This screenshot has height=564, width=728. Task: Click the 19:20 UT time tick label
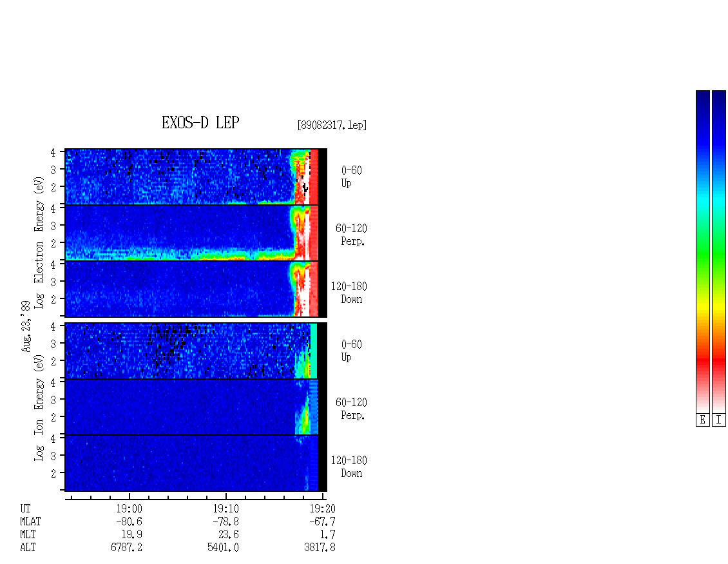[322, 509]
